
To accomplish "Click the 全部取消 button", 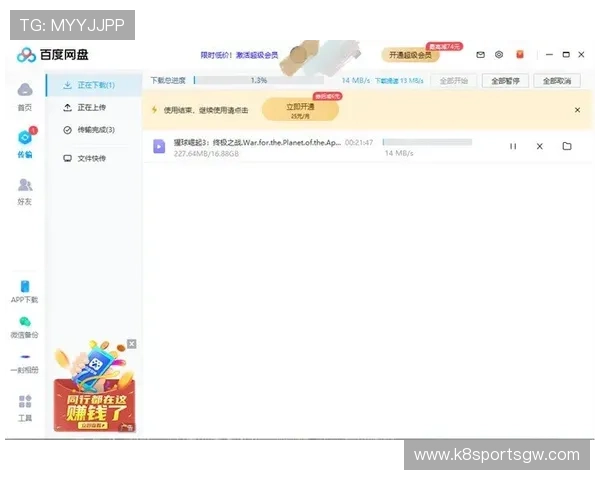I will tap(557, 81).
